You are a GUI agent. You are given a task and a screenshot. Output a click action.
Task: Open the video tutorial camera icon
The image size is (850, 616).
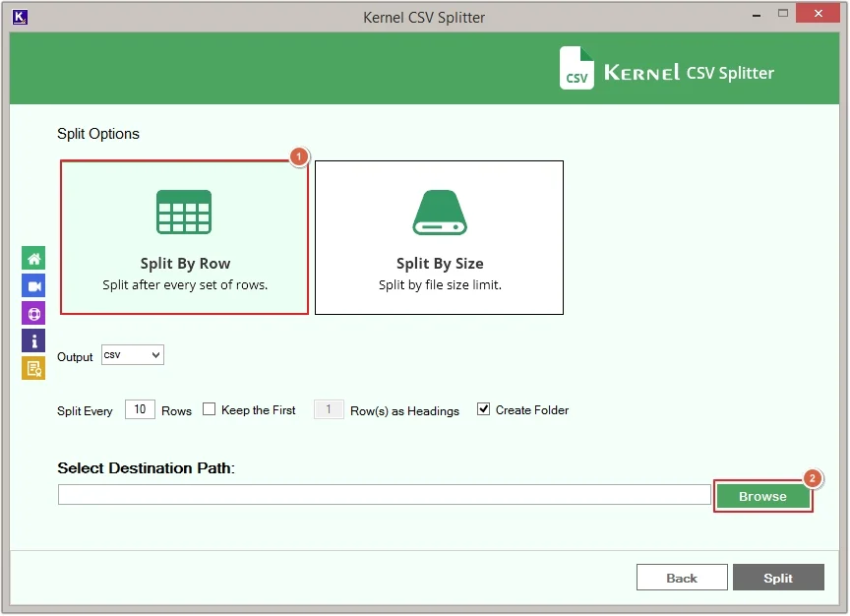coord(33,286)
